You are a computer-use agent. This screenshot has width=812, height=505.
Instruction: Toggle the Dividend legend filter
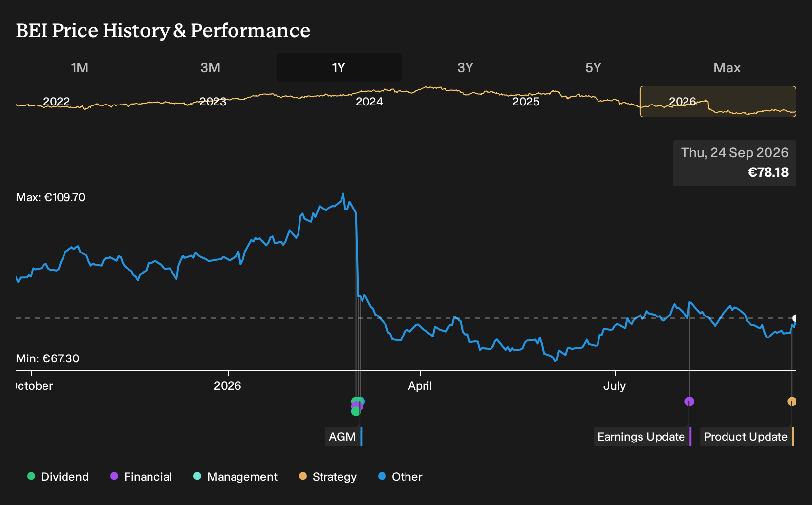pyautogui.click(x=58, y=477)
